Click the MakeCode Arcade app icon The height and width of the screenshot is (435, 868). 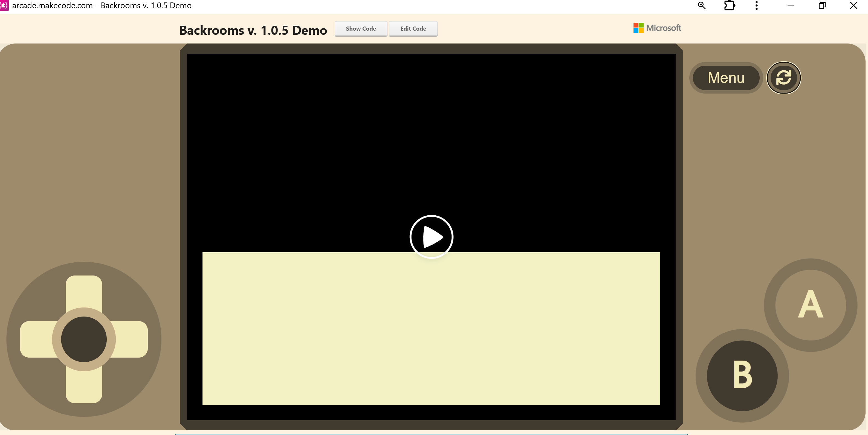pos(4,5)
